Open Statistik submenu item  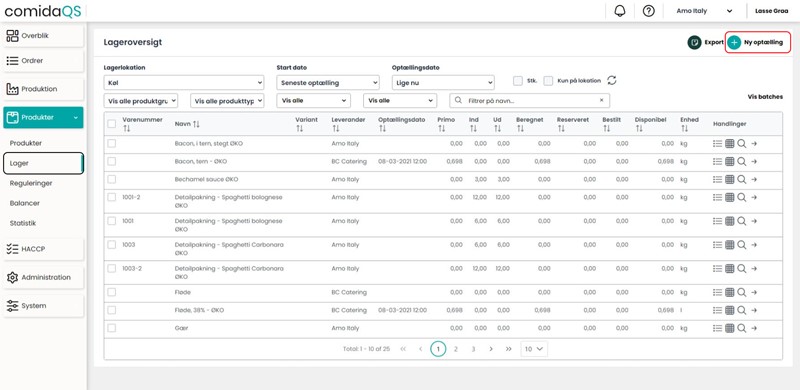point(23,223)
